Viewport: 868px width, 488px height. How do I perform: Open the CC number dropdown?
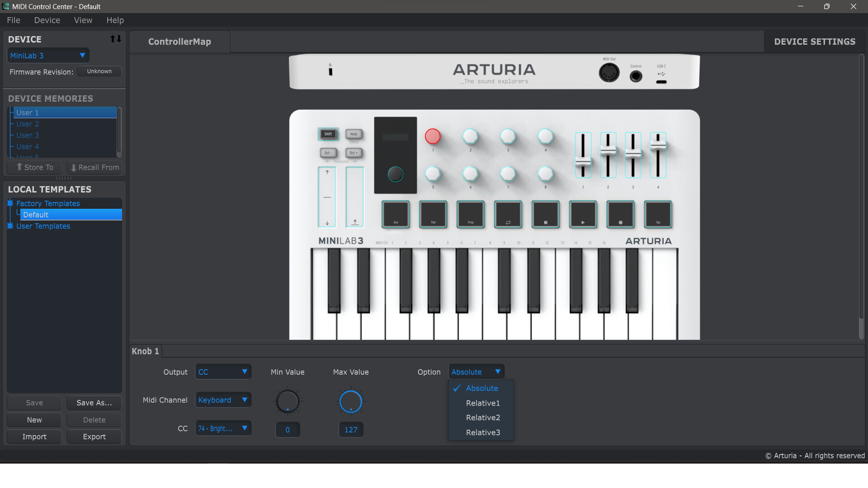[223, 428]
